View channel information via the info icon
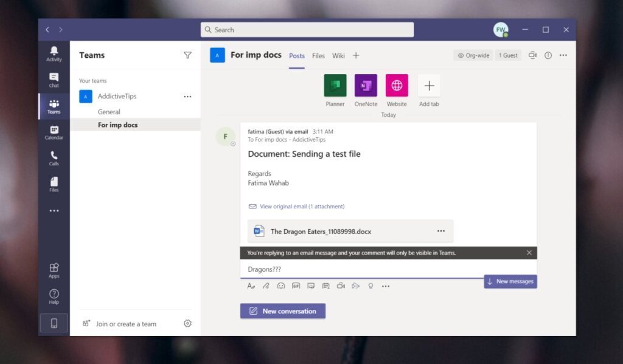This screenshot has width=623, height=364. point(548,55)
